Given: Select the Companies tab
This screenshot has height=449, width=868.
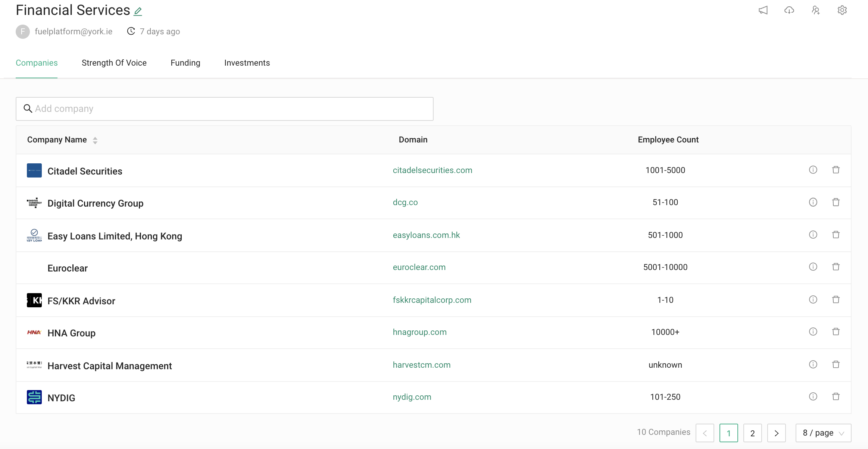Looking at the screenshot, I should [x=37, y=63].
